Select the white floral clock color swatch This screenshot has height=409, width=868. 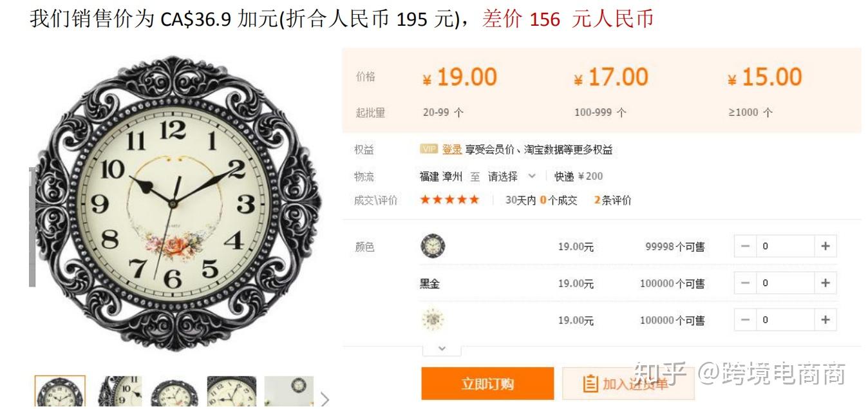click(433, 320)
